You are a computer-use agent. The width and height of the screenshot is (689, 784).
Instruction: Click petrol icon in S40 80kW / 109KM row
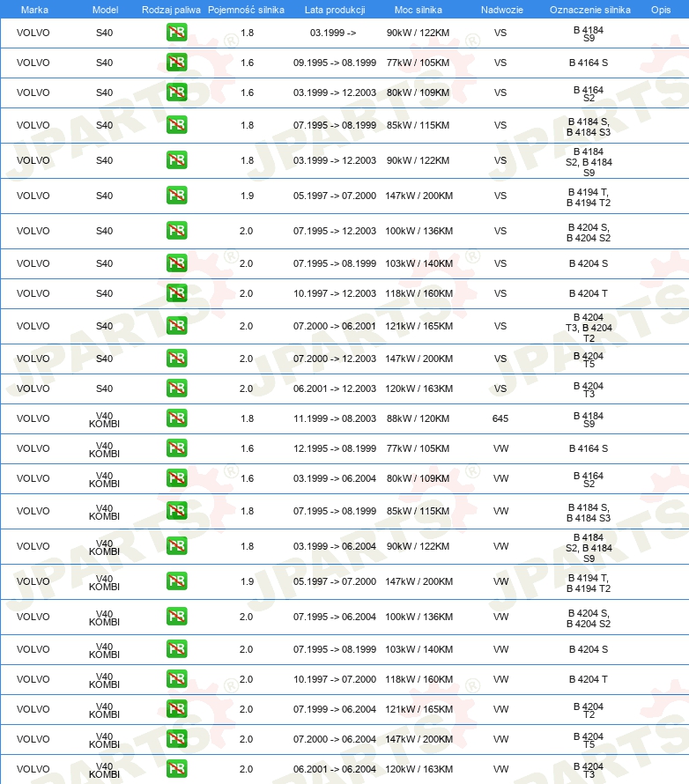pyautogui.click(x=177, y=92)
